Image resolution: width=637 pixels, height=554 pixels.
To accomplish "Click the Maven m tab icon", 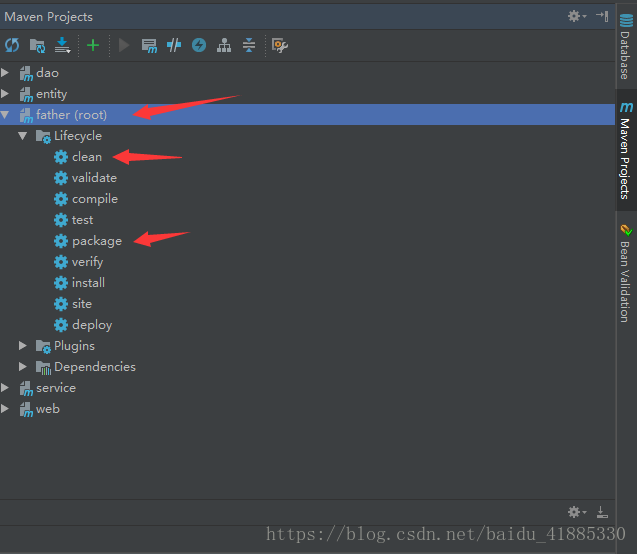I will [x=626, y=107].
